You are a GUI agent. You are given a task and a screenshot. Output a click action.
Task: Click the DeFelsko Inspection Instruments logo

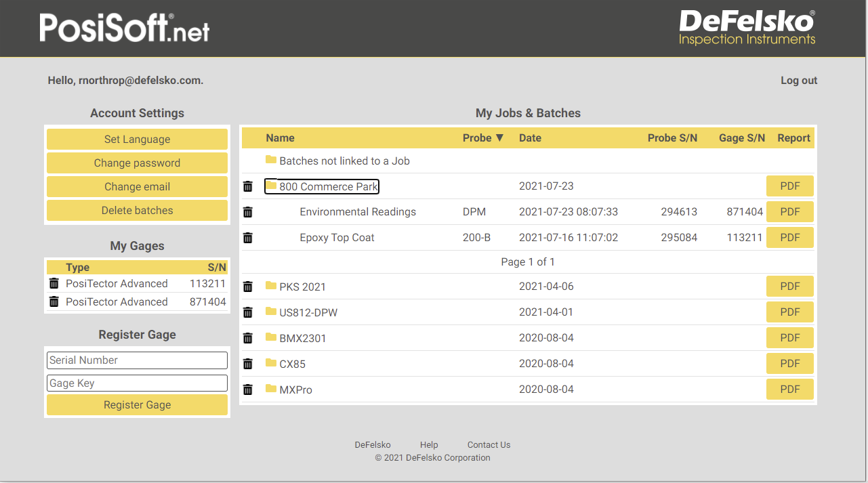(747, 28)
